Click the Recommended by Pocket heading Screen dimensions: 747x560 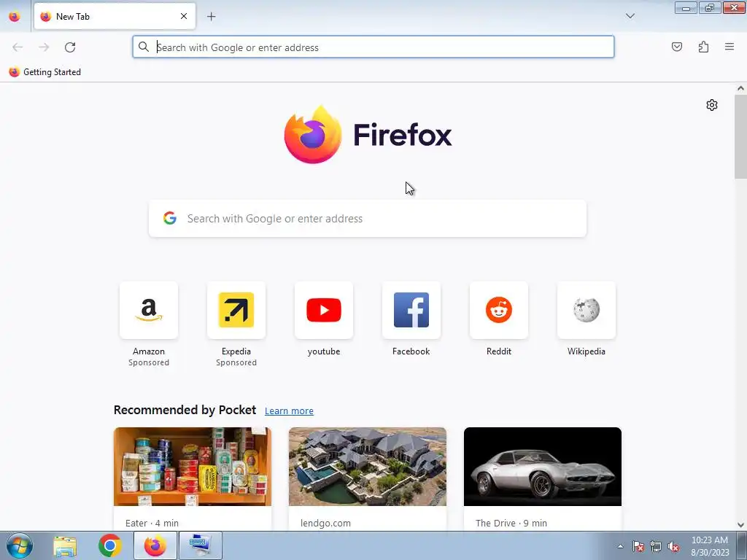(185, 410)
